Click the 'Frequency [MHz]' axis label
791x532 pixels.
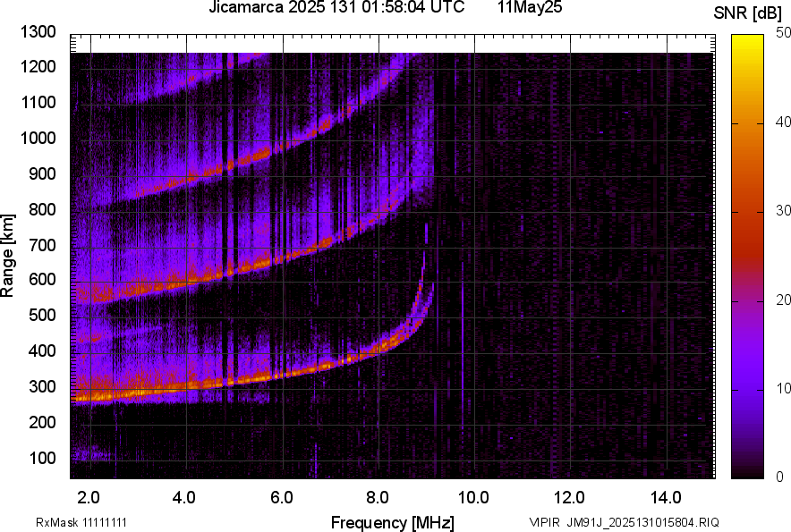[393, 522]
